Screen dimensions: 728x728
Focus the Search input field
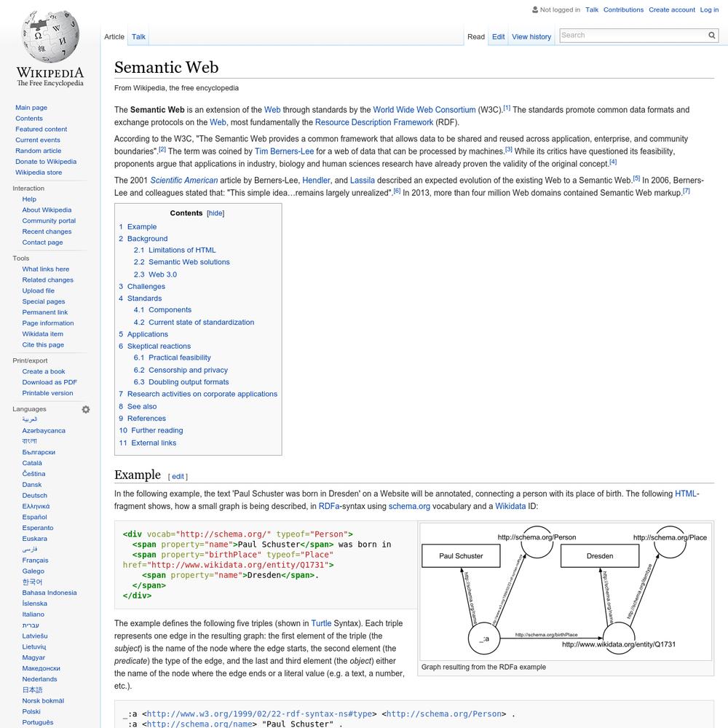[633, 35]
